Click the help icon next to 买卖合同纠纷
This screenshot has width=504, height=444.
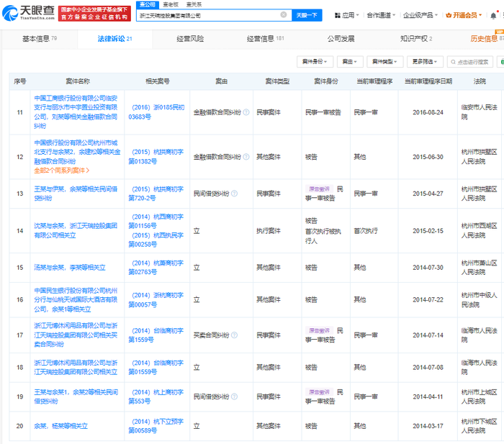[x=234, y=335]
